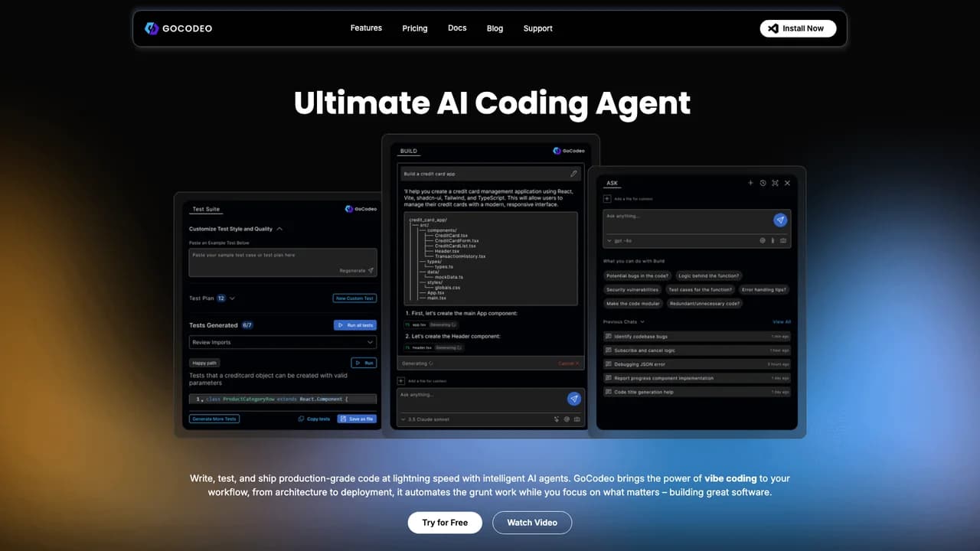This screenshot has width=980, height=551.
Task: Click the pencil edit icon beside 'Build a credit card app'
Action: (574, 174)
